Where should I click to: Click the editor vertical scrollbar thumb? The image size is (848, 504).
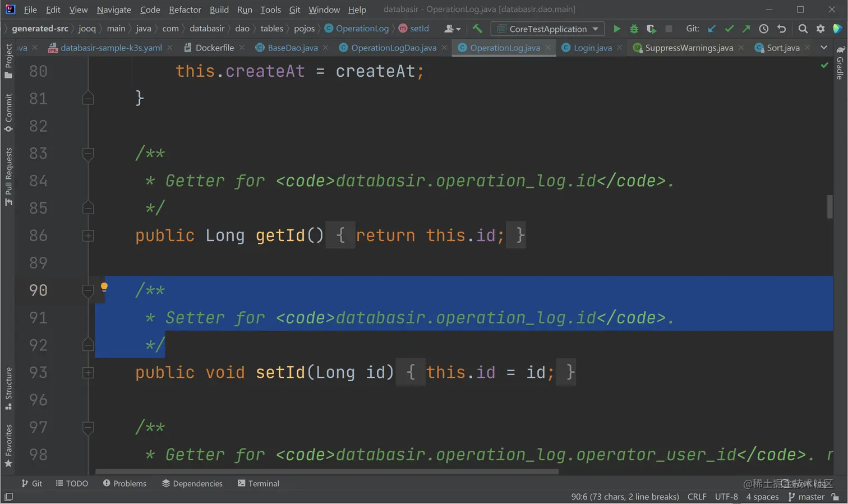click(x=829, y=207)
